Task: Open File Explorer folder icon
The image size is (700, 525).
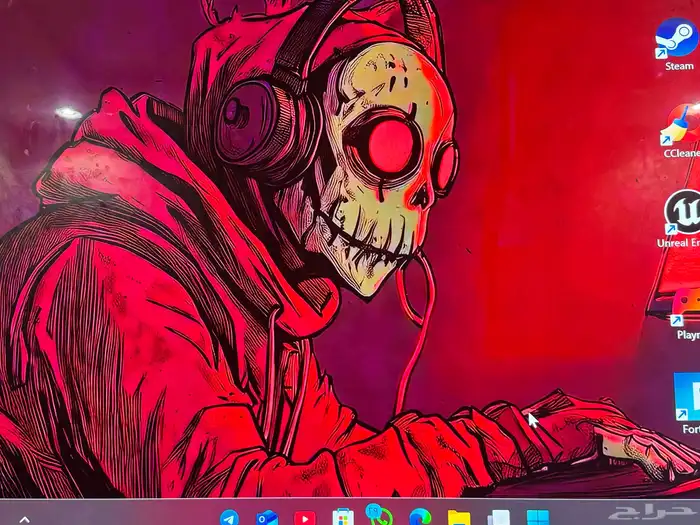Action: click(x=459, y=517)
